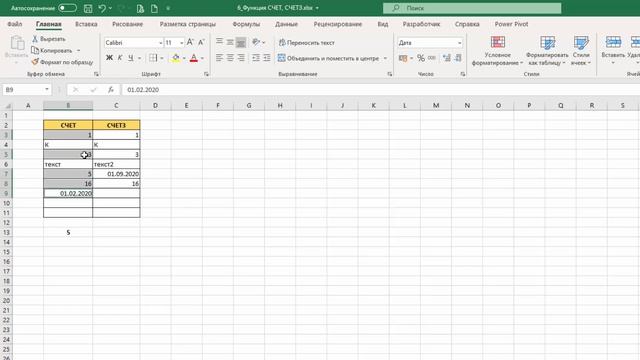The width and height of the screenshot is (640, 360).
Task: Expand the Копировать dropdown arrow
Action: [78, 50]
